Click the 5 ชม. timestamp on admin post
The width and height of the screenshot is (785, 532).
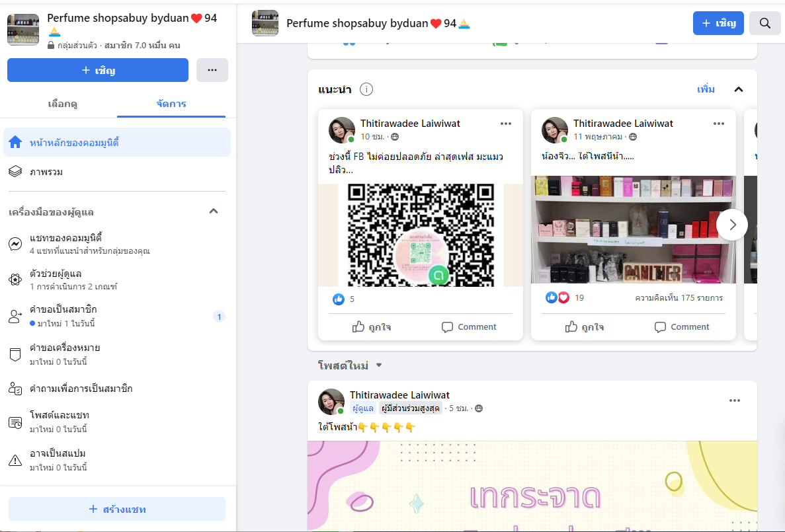click(458, 408)
